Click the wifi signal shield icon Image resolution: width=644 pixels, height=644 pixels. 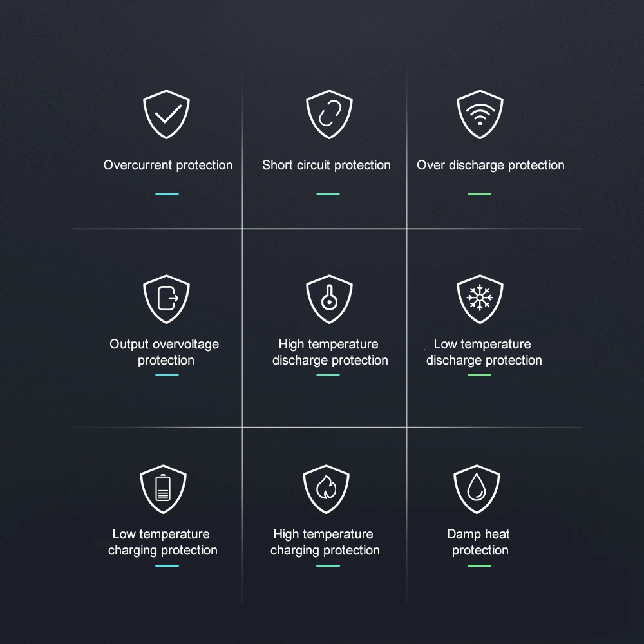tap(480, 115)
